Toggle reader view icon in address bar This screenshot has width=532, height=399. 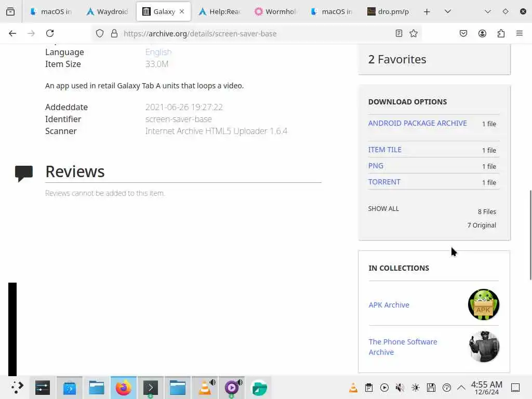coord(399,33)
